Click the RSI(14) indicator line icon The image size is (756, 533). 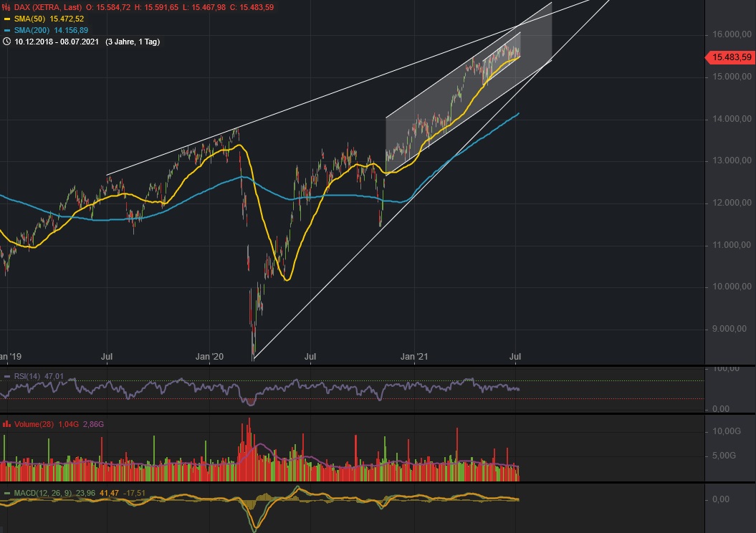(6, 375)
